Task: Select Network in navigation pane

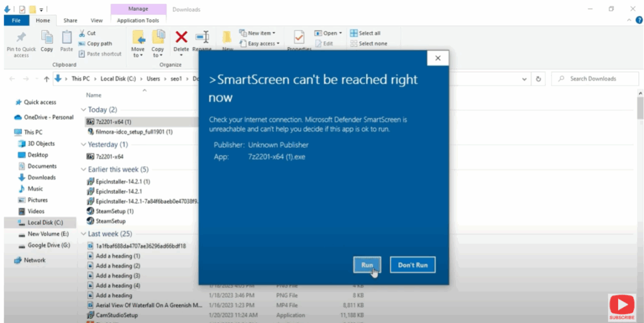Action: (x=30, y=260)
